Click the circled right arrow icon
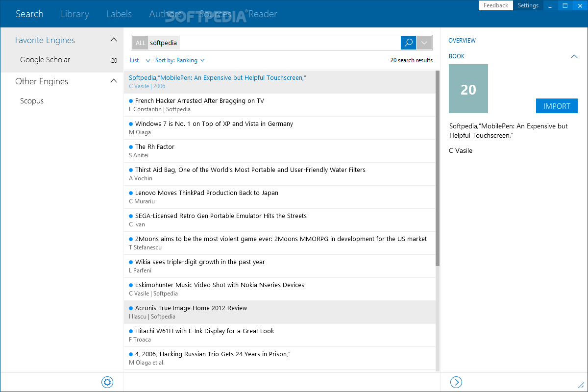 pyautogui.click(x=456, y=382)
